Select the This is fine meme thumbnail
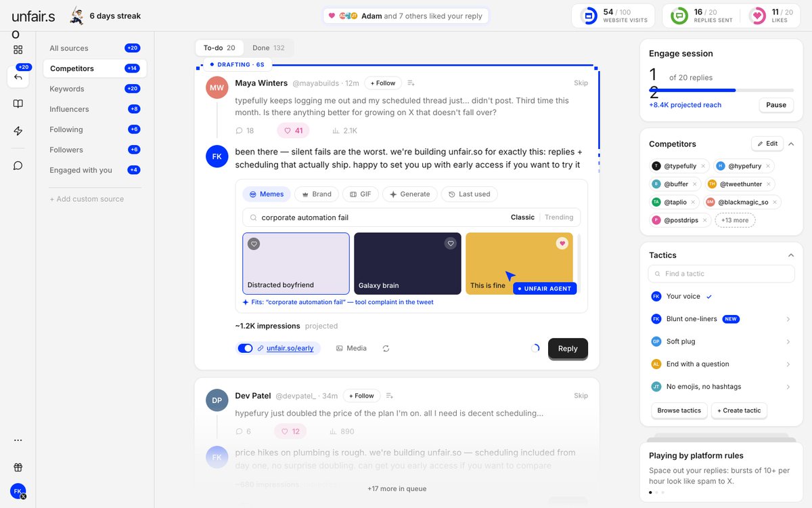The width and height of the screenshot is (812, 508). (519, 263)
